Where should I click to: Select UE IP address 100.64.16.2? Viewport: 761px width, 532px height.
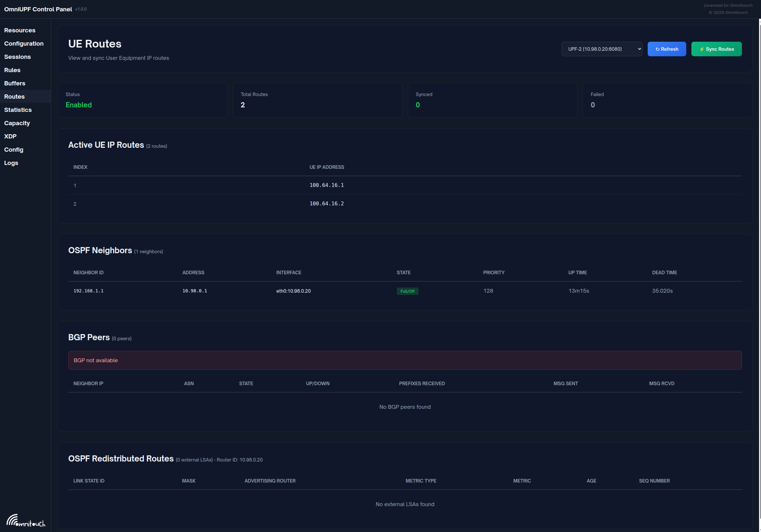[x=327, y=204]
